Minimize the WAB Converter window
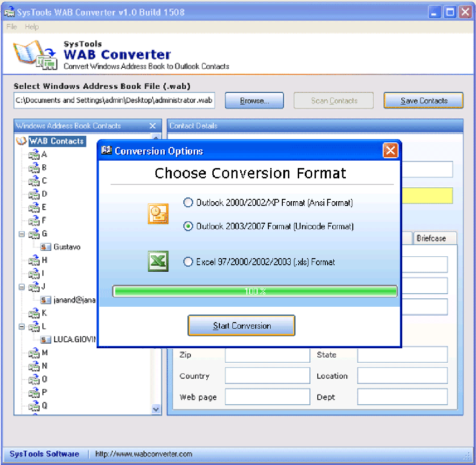The width and height of the screenshot is (476, 465). coord(434,13)
